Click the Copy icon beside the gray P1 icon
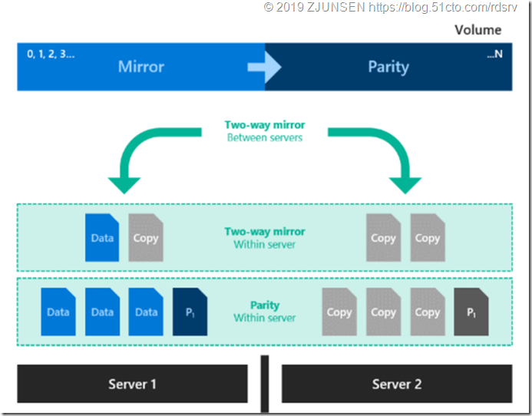The image size is (532, 416). click(428, 312)
